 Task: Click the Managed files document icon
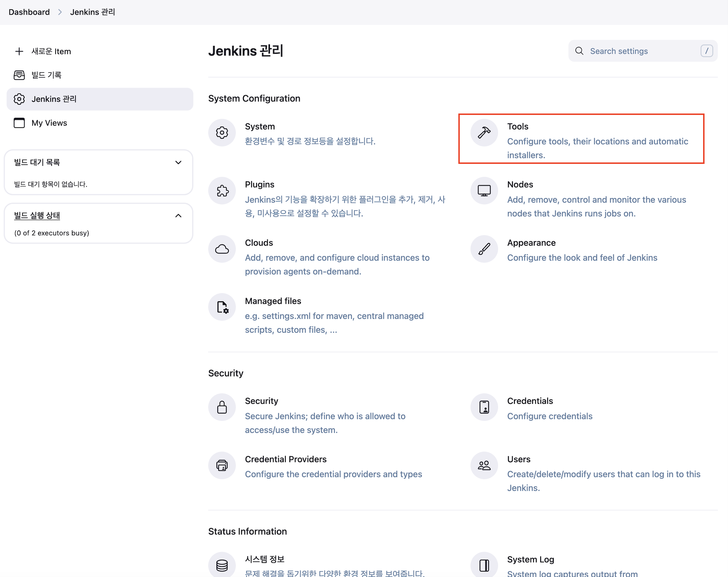coord(223,307)
